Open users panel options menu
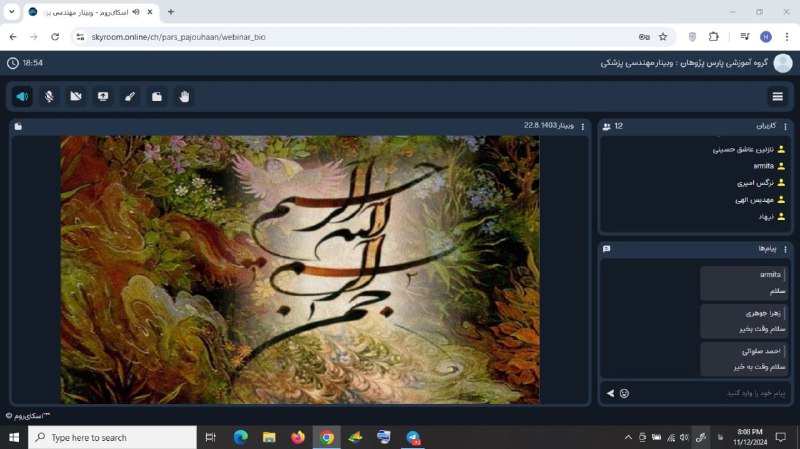Viewport: 800px width, 449px height. pyautogui.click(x=785, y=127)
